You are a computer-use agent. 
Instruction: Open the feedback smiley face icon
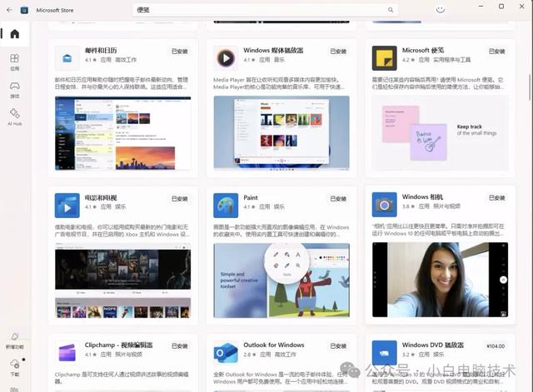(441, 9)
